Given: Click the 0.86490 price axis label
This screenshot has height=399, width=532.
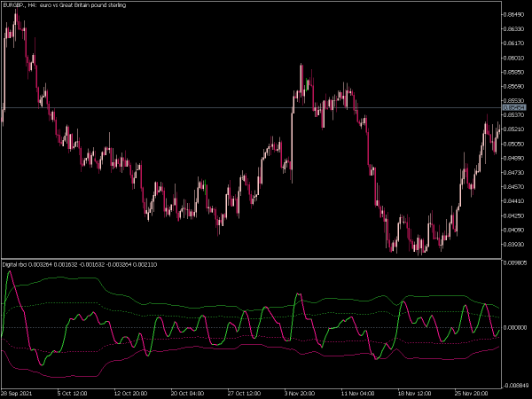Looking at the screenshot, I should [x=514, y=14].
